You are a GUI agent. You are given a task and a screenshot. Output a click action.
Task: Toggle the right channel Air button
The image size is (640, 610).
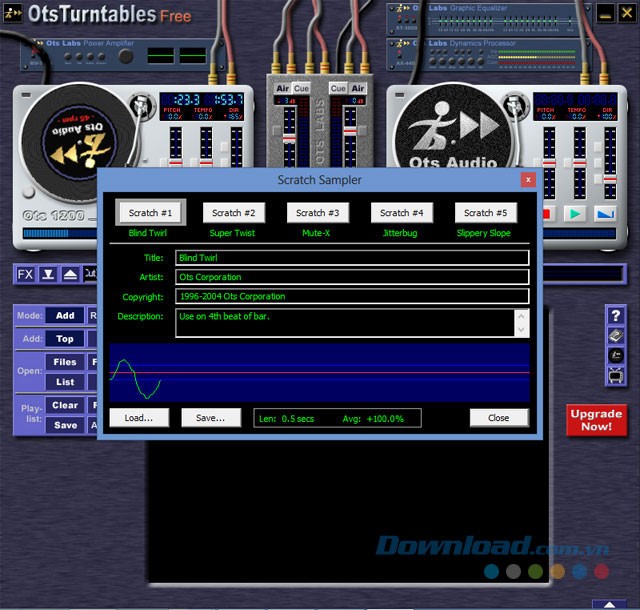[x=357, y=89]
